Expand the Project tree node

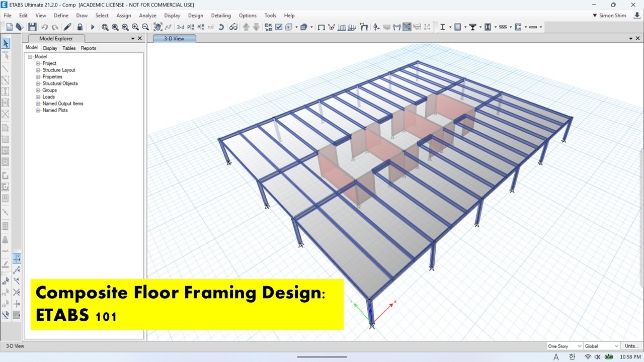pos(38,63)
